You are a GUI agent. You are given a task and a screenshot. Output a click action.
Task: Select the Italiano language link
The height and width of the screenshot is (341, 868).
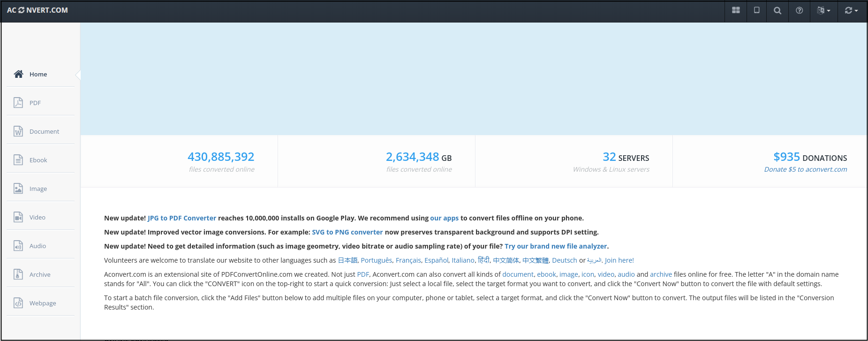[x=463, y=260]
